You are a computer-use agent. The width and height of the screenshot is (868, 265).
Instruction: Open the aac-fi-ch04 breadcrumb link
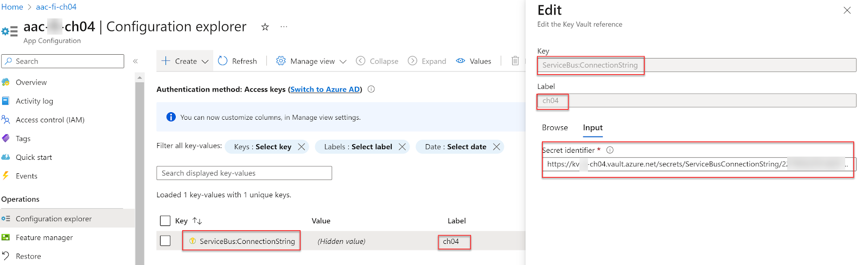click(x=56, y=7)
